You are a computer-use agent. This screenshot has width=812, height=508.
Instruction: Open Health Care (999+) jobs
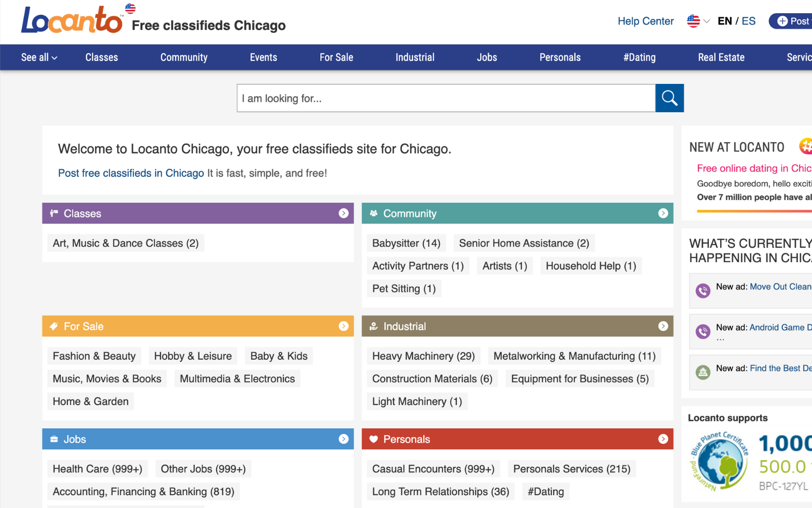coord(97,469)
